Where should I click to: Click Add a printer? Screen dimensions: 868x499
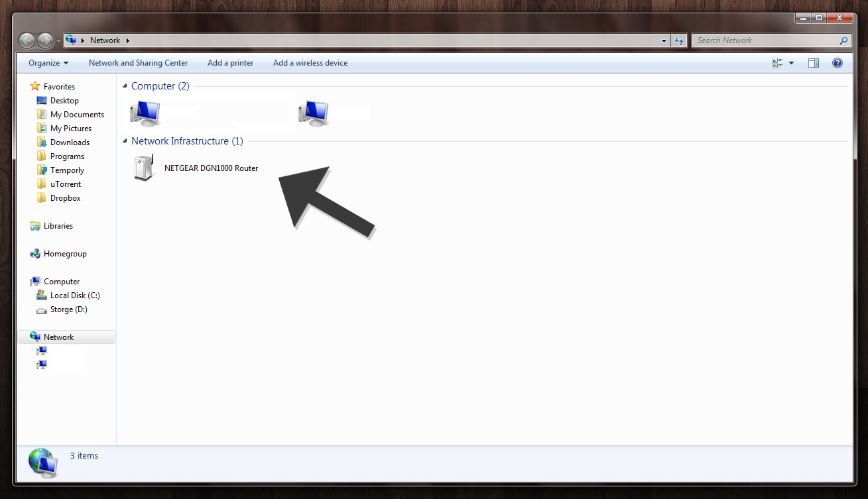(x=230, y=63)
